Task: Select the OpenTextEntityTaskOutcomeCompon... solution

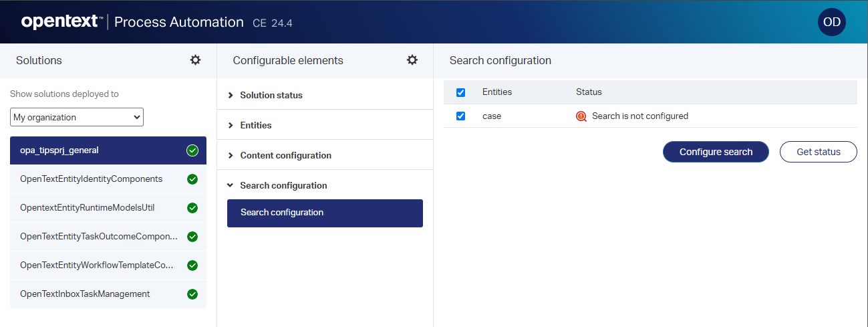Action: (99, 237)
